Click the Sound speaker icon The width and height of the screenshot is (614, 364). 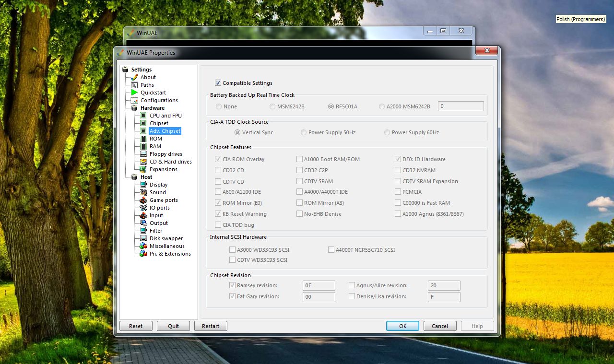pyautogui.click(x=143, y=192)
